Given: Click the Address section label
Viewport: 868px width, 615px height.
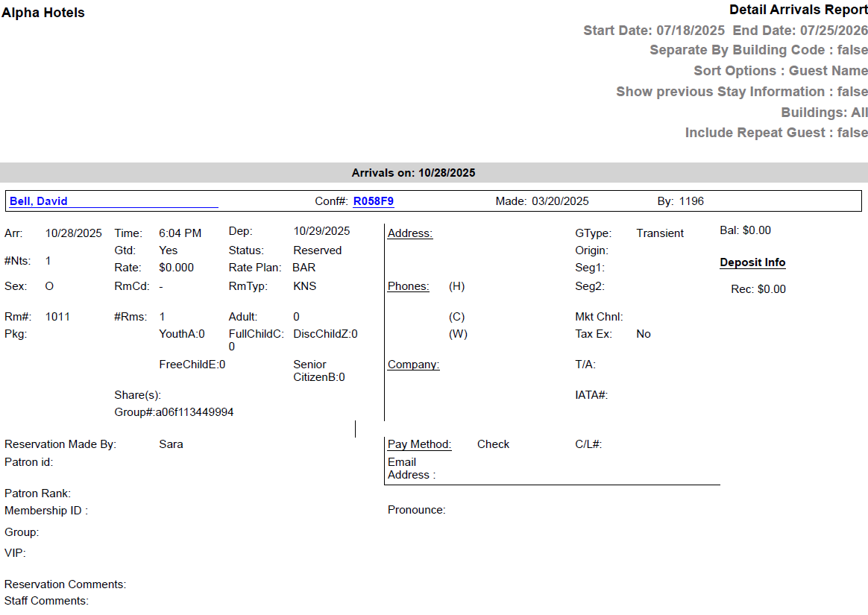Looking at the screenshot, I should 409,233.
